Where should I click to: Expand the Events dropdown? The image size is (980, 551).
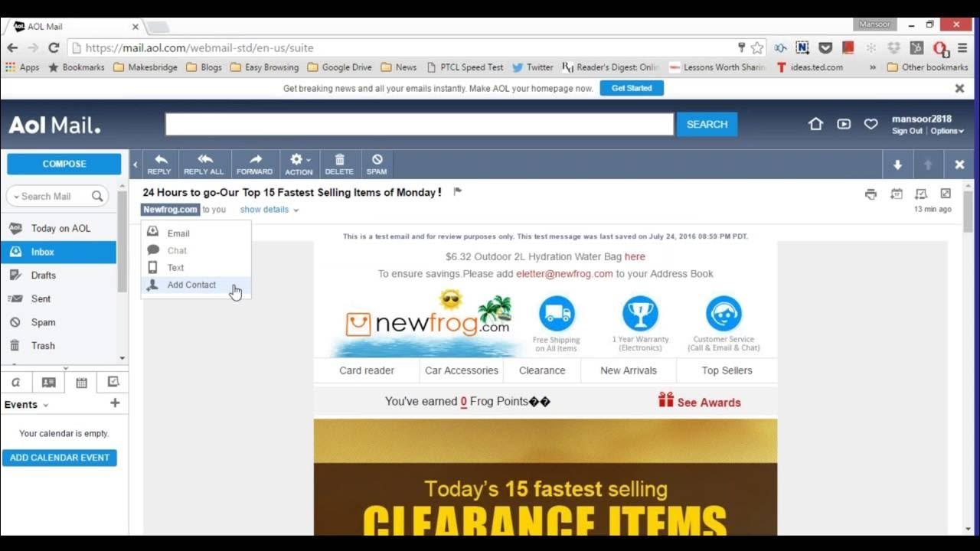click(27, 405)
